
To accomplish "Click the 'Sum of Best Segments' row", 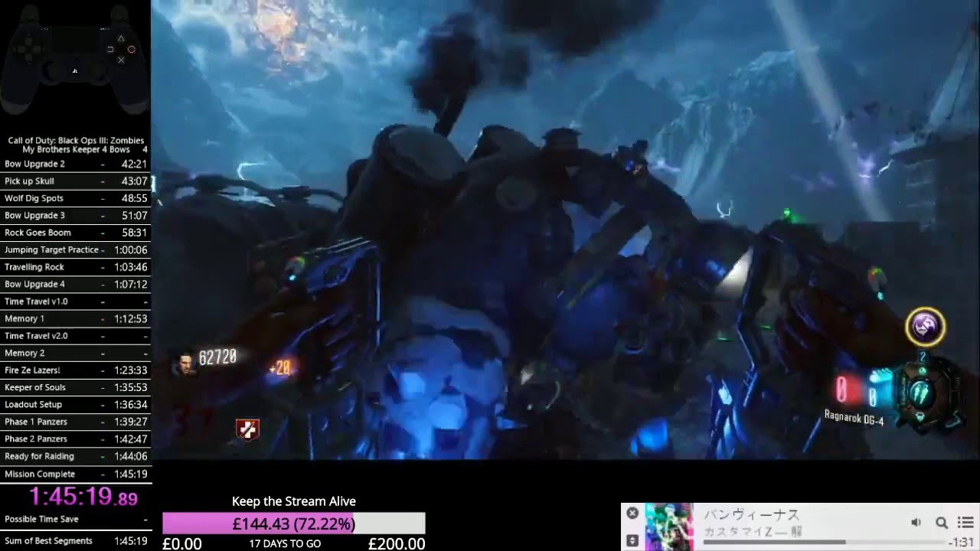I will pos(76,541).
